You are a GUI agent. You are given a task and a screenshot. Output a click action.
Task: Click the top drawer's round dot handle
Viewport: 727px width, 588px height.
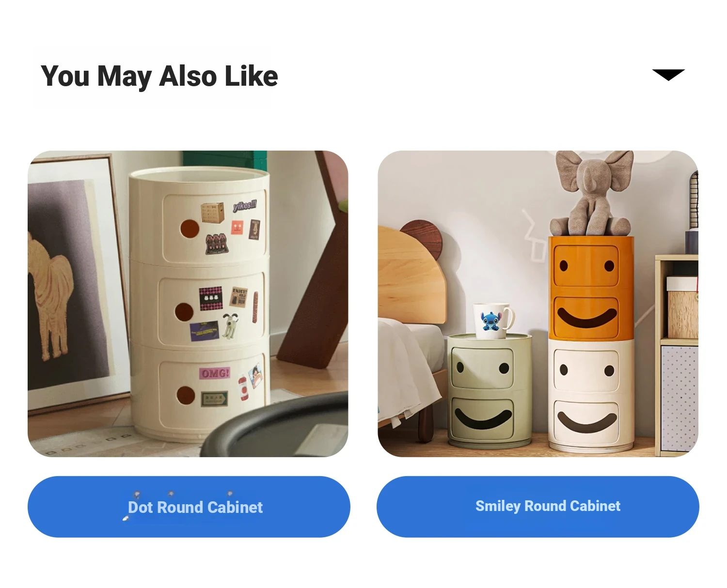tap(190, 229)
